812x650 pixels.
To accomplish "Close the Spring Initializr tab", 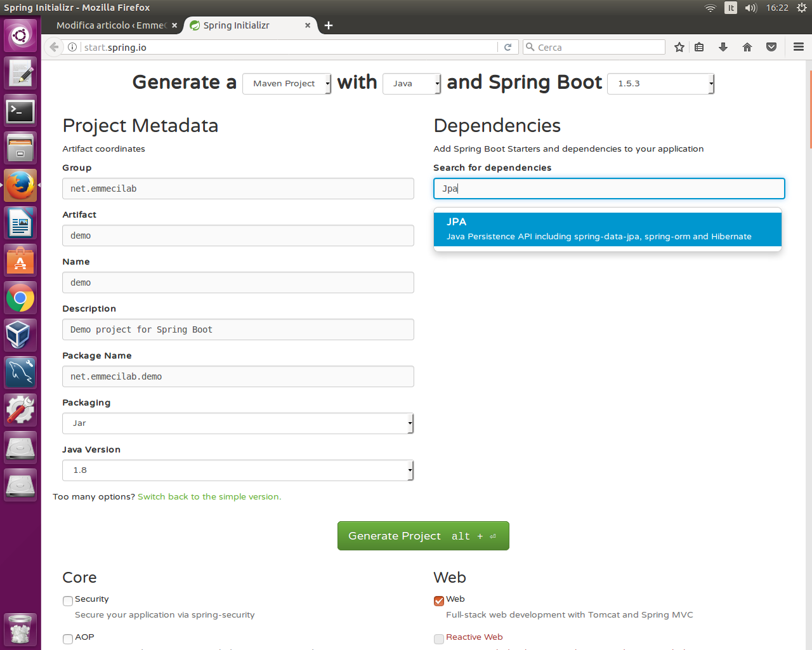I will click(308, 25).
